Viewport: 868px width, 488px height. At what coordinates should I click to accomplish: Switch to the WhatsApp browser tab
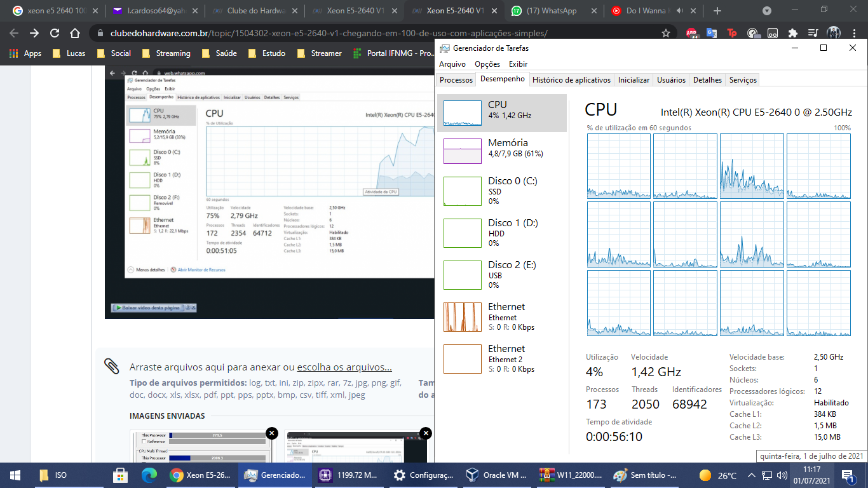click(554, 11)
